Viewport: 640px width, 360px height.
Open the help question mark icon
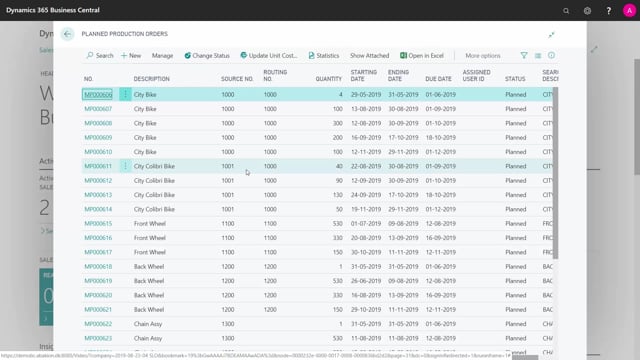pos(608,11)
